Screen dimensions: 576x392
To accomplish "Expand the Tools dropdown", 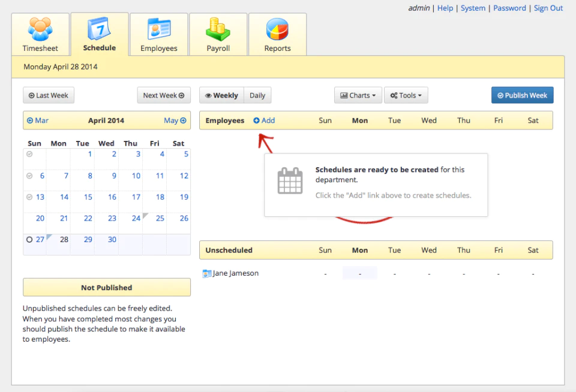I will 406,95.
